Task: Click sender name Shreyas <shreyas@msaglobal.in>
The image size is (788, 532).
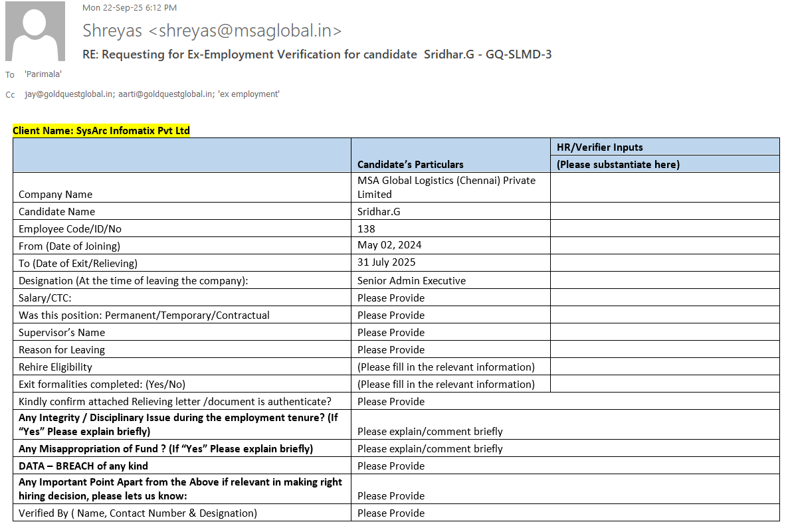Action: (212, 31)
